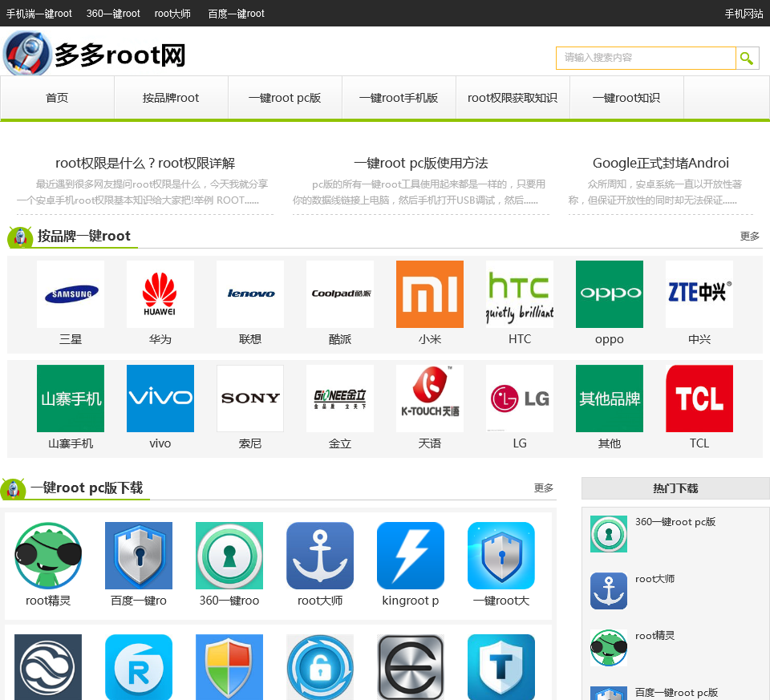Open the blue T shield app icon
The image size is (770, 700).
[500, 667]
